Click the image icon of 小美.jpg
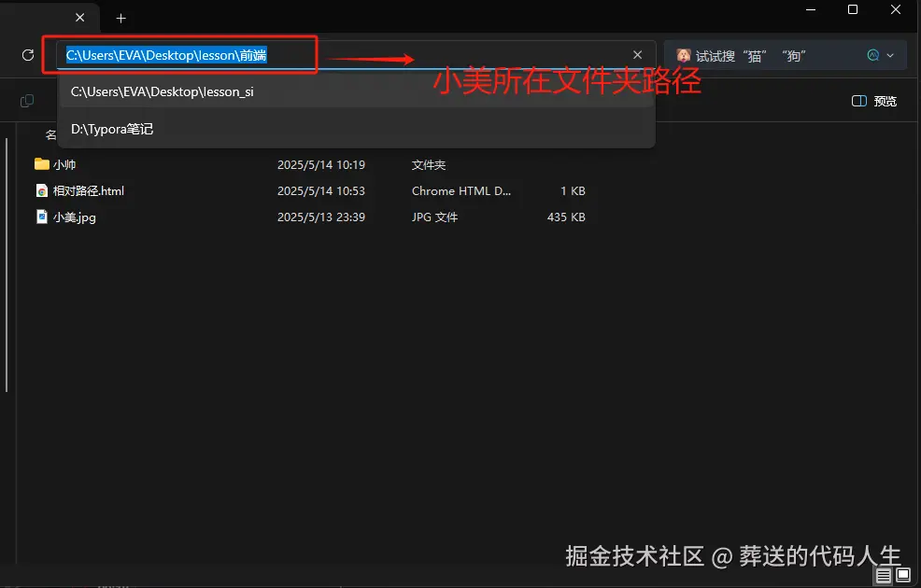The height and width of the screenshot is (588, 921). (42, 217)
